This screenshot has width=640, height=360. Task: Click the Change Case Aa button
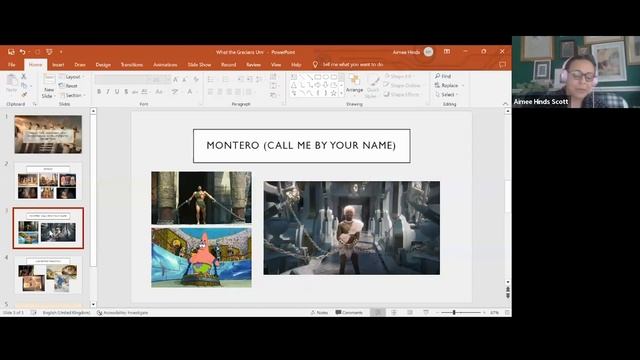(159, 92)
